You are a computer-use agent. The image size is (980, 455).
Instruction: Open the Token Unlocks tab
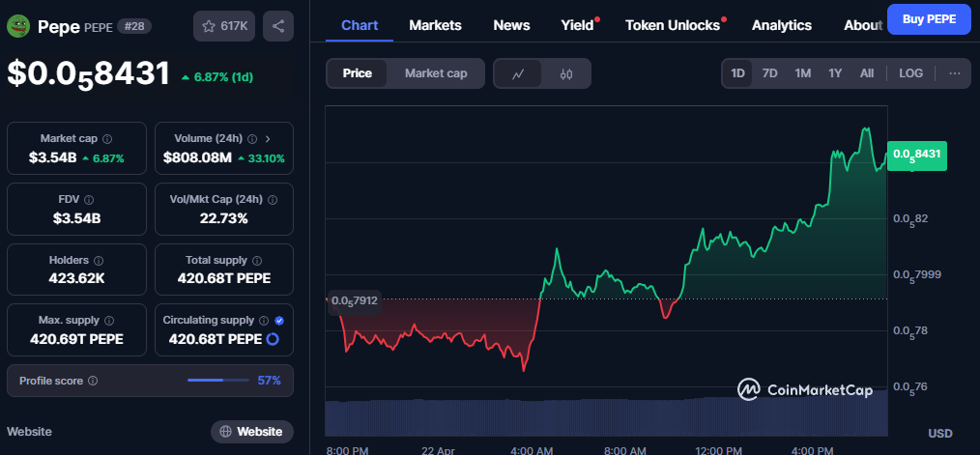coord(673,26)
